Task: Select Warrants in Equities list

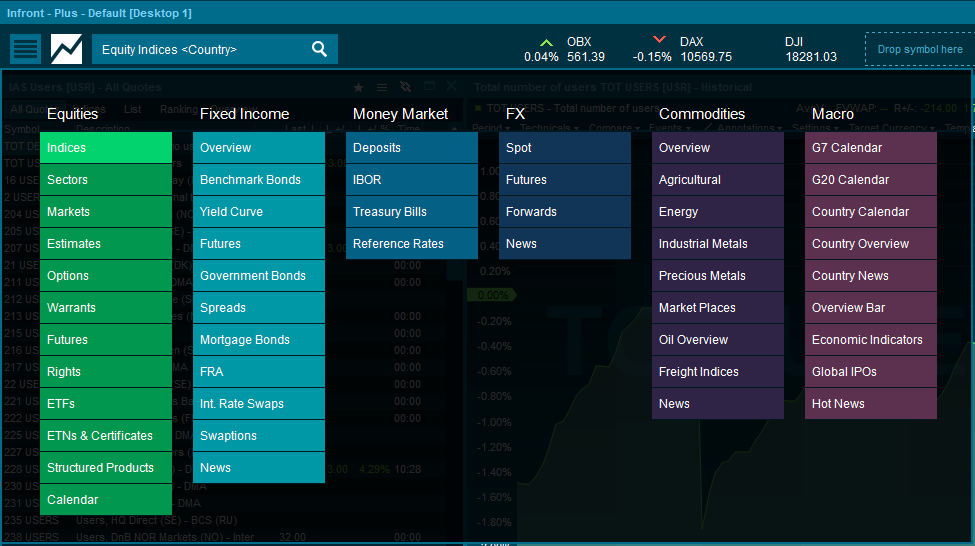Action: tap(106, 308)
